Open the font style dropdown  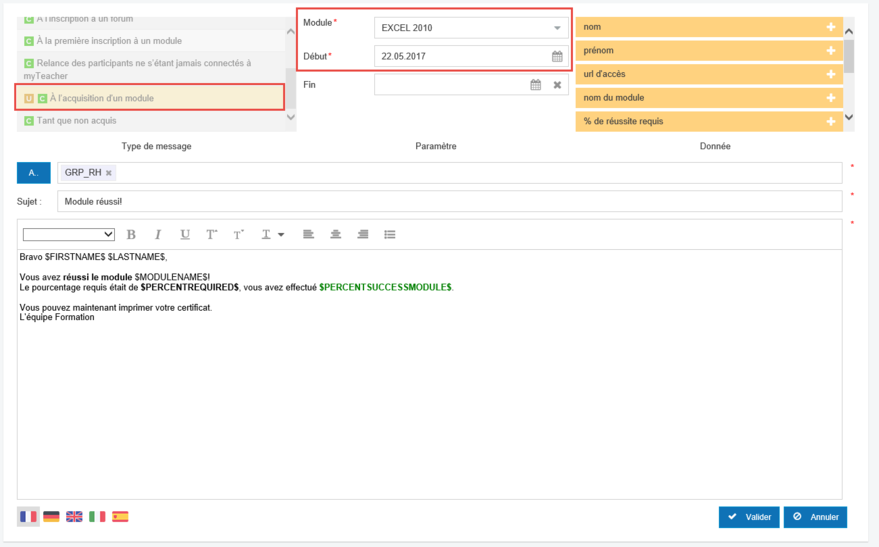68,234
